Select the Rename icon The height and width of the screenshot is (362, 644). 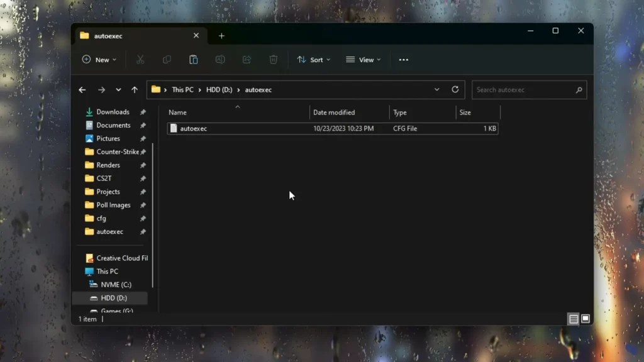point(220,60)
